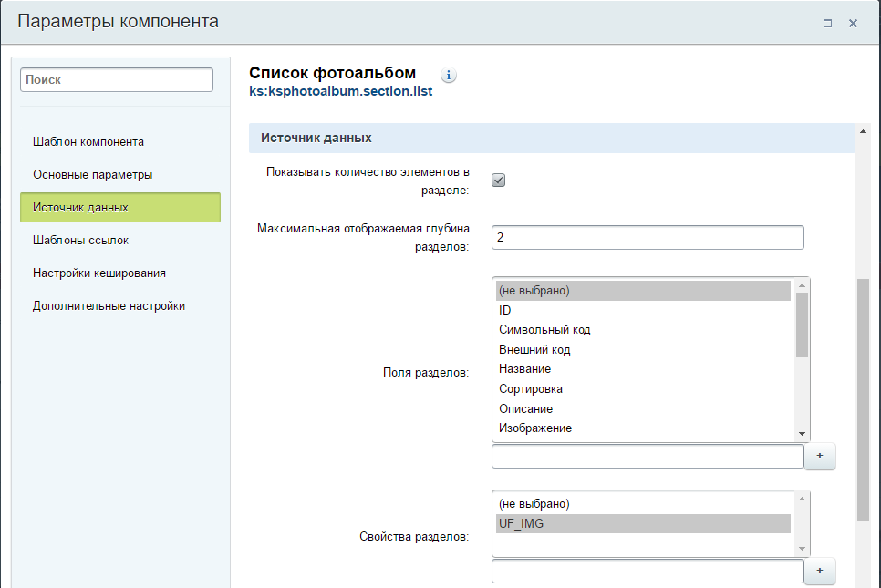
Task: Click the Максимальная глубина разделов input
Action: point(648,237)
